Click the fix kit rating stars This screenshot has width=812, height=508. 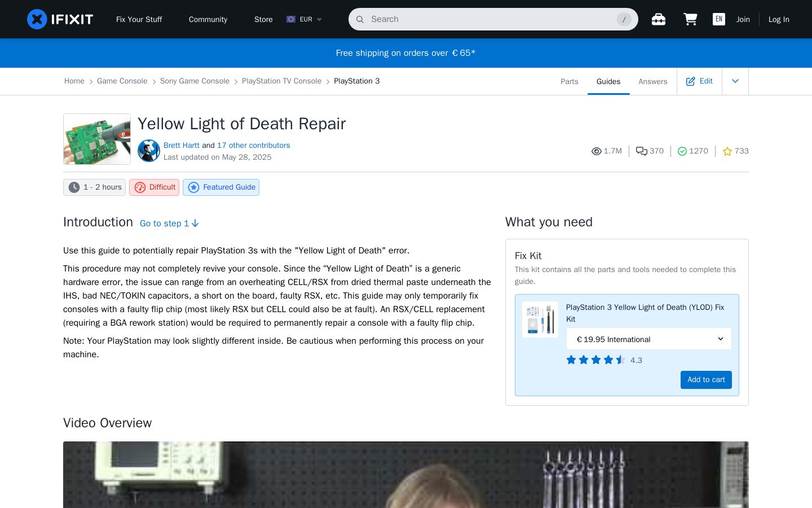[596, 360]
